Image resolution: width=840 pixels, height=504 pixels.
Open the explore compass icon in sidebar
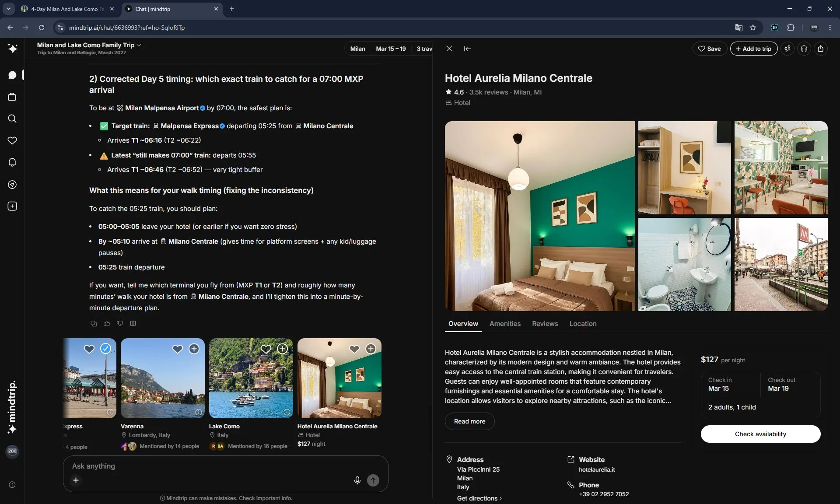[12, 184]
